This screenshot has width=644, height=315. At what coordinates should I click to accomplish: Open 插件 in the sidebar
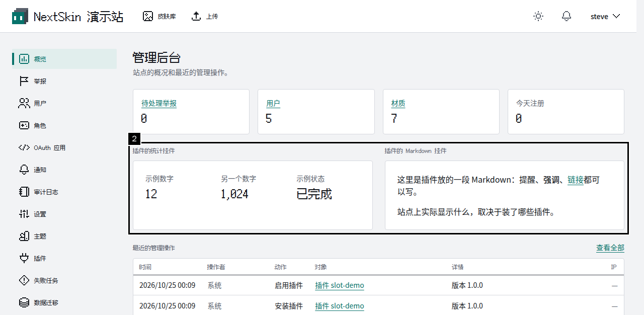click(x=64, y=258)
